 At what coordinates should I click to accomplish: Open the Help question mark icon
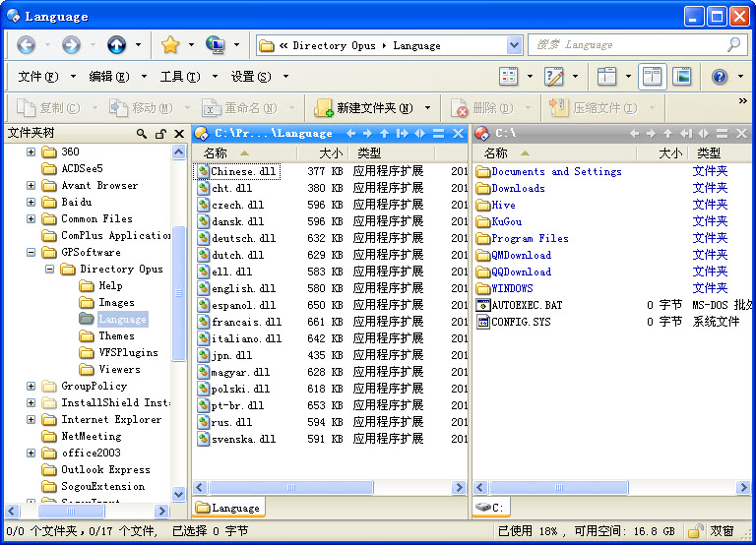pyautogui.click(x=720, y=76)
